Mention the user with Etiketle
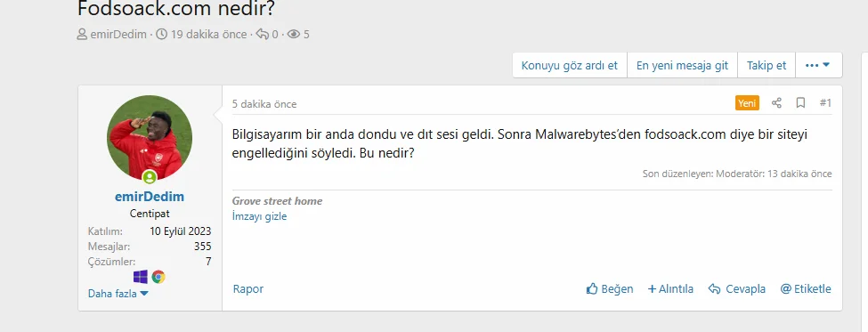 tap(806, 289)
